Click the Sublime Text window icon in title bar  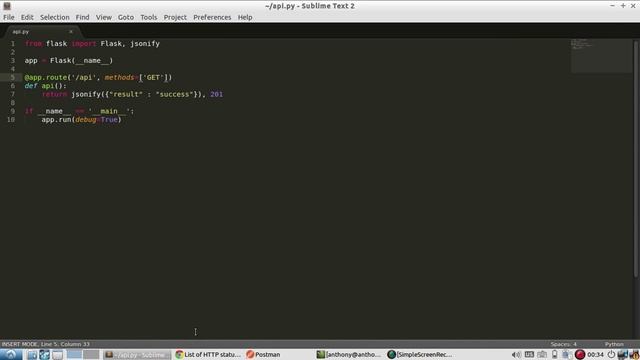[7, 6]
